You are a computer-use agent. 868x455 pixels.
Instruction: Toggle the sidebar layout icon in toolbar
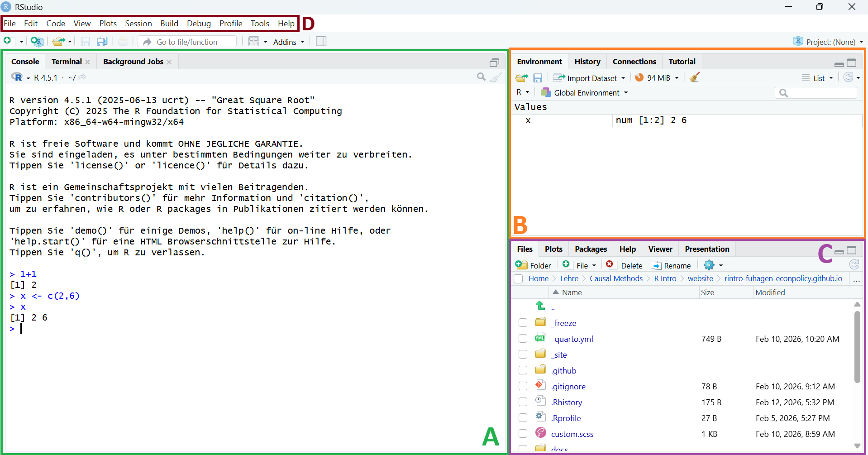321,41
